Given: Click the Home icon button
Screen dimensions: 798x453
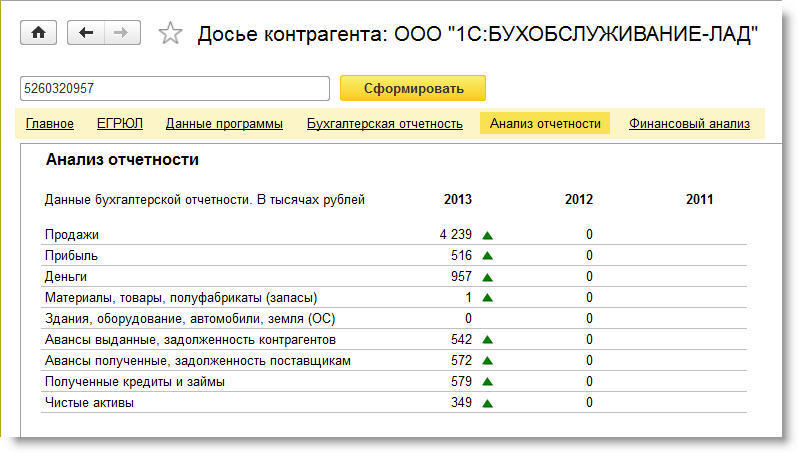Looking at the screenshot, I should (39, 33).
